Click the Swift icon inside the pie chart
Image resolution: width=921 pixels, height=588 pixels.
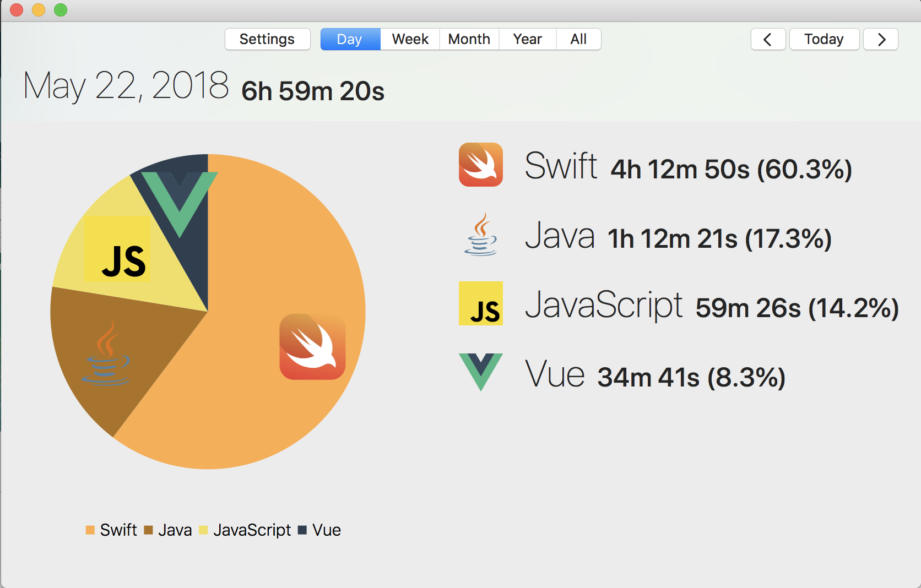(x=312, y=346)
